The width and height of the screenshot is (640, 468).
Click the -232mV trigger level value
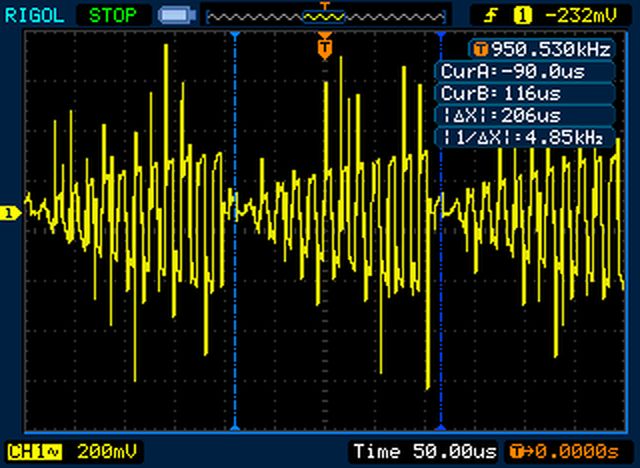click(580, 16)
